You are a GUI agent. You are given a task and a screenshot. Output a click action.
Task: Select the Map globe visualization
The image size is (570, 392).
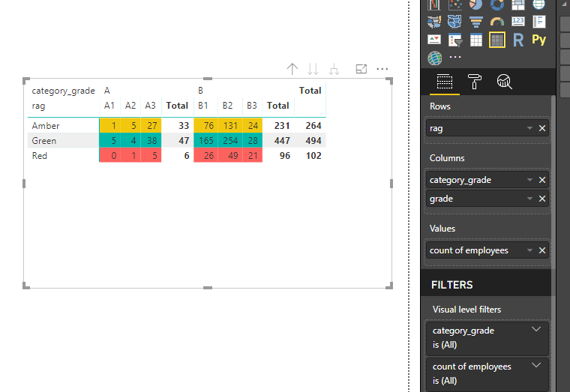pos(538,4)
